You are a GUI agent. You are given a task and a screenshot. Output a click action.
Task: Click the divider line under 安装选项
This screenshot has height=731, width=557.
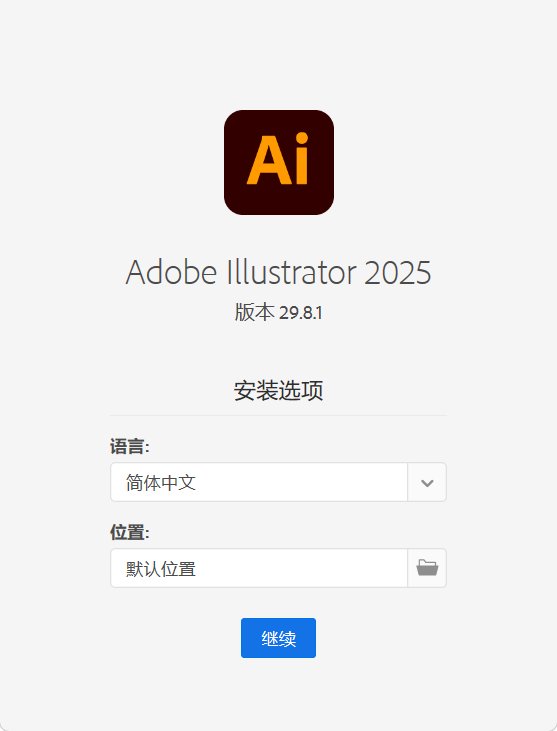(x=278, y=415)
